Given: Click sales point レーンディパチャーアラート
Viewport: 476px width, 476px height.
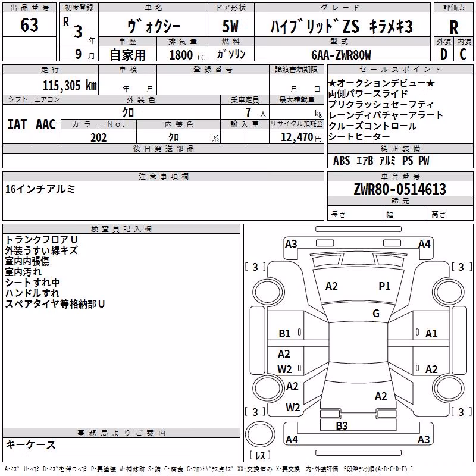Looking at the screenshot, I should click(x=386, y=115).
